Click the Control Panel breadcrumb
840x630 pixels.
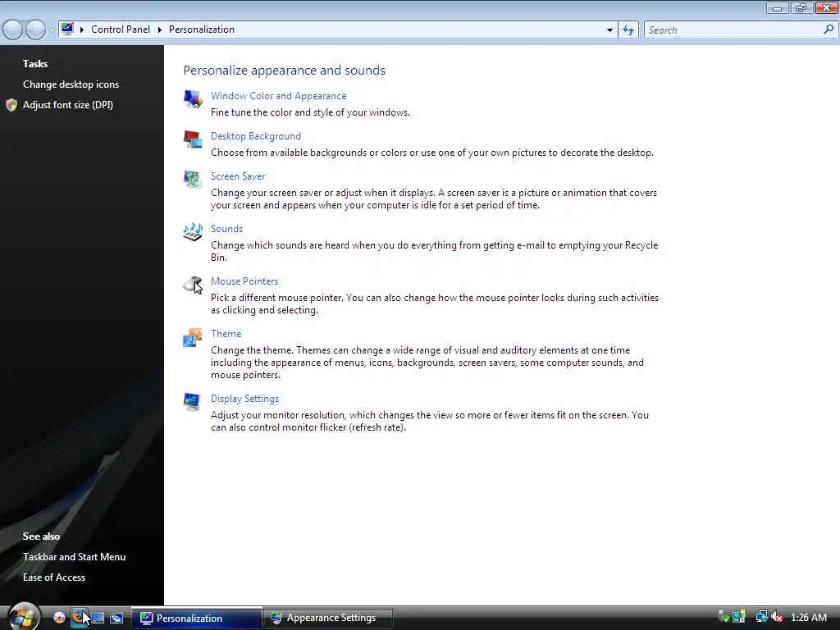pyautogui.click(x=121, y=30)
